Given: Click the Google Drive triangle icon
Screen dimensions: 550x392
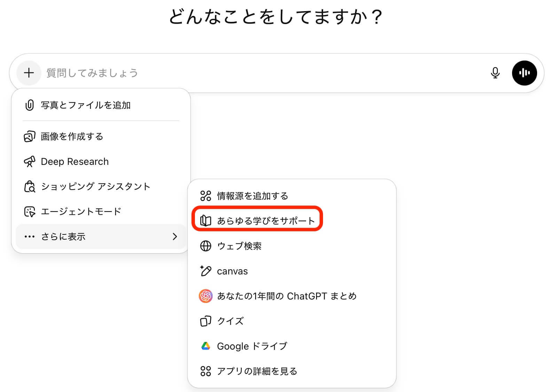Looking at the screenshot, I should click(x=206, y=346).
